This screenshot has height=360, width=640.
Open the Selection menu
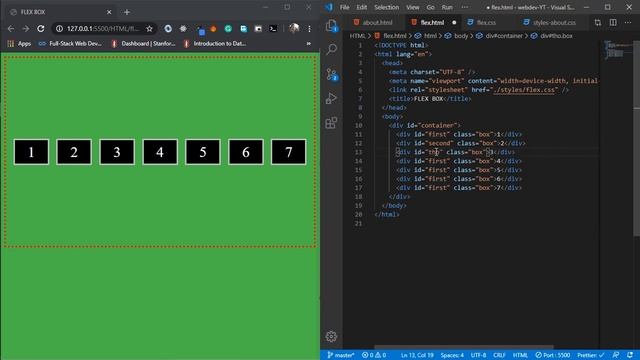click(387, 7)
